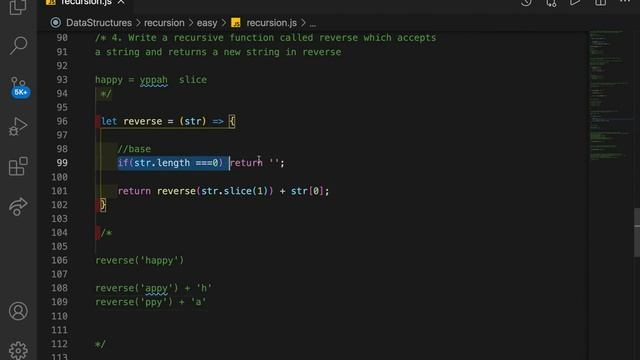Click line number 106 in the gutter

[x=60, y=260]
